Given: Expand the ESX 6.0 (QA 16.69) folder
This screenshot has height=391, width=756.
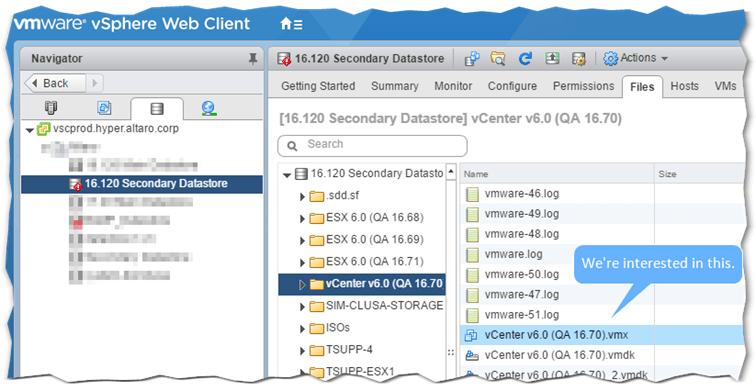Looking at the screenshot, I should point(302,241).
